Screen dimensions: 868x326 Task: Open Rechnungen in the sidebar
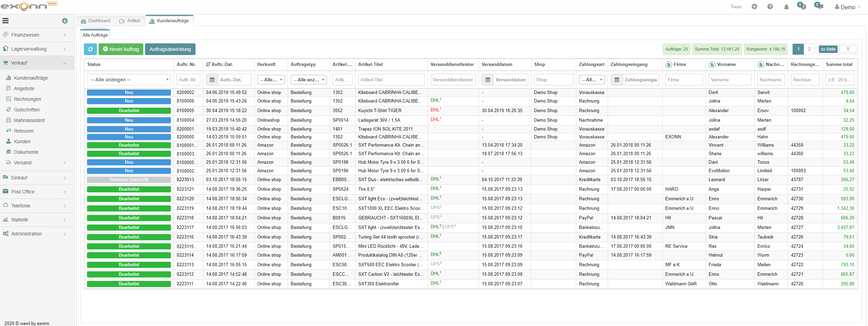tap(27, 99)
